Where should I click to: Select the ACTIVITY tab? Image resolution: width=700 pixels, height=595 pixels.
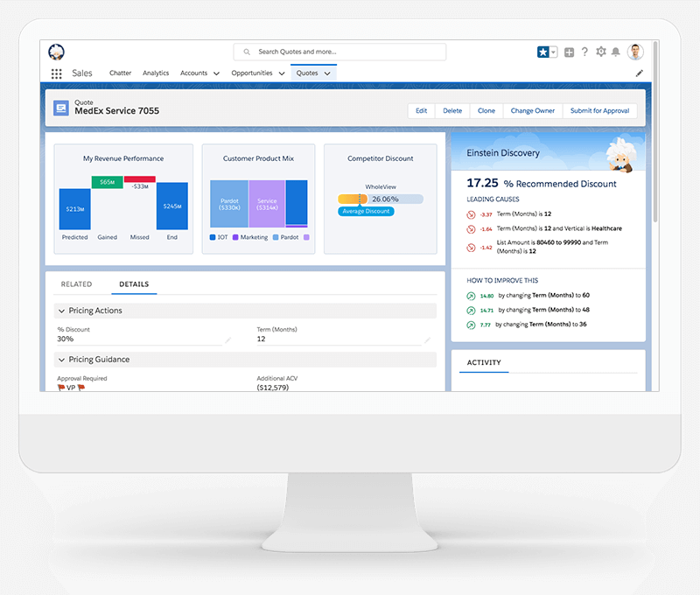[x=484, y=363]
